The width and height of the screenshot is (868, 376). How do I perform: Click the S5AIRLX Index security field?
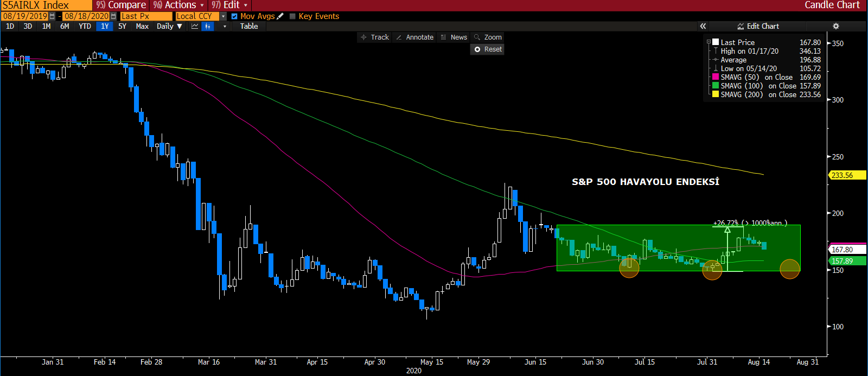[46, 5]
